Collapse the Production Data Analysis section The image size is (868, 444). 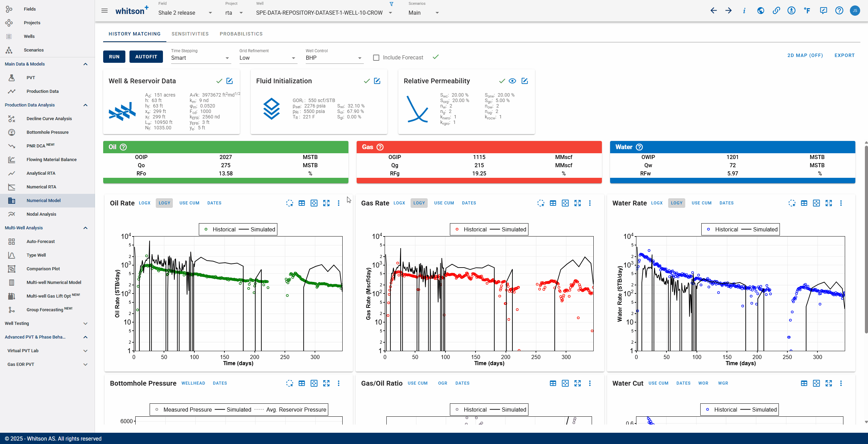(85, 105)
